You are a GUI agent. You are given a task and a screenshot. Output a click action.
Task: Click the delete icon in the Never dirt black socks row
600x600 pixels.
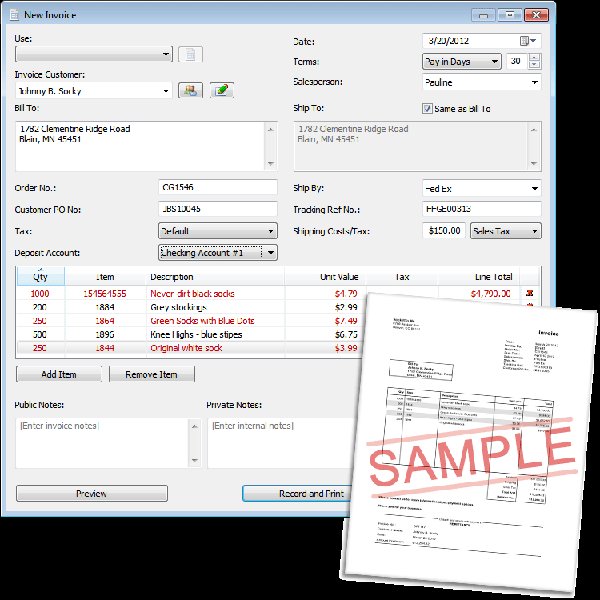(530, 293)
